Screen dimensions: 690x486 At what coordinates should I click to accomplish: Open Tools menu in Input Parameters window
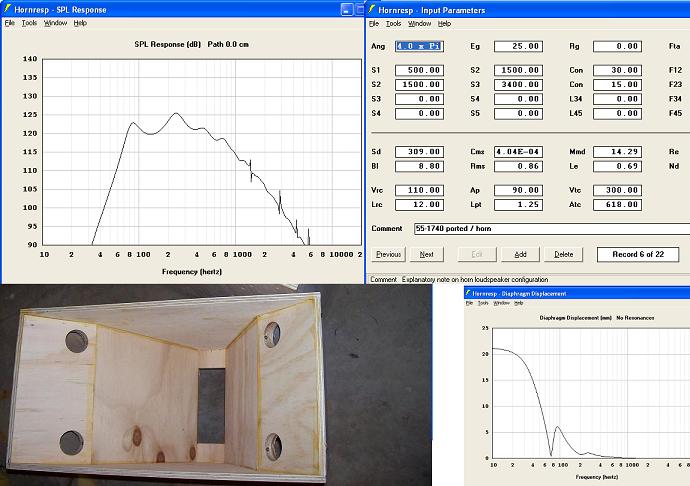[393, 23]
